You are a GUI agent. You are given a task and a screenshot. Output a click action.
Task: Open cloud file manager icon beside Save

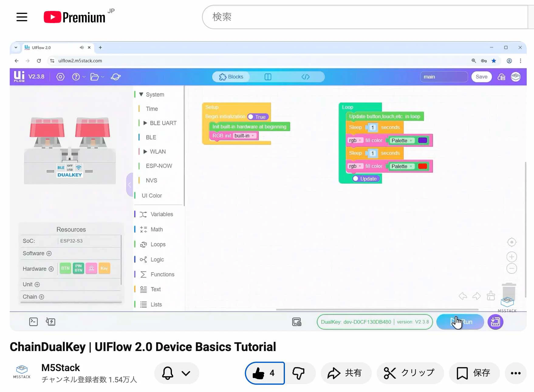pos(501,77)
